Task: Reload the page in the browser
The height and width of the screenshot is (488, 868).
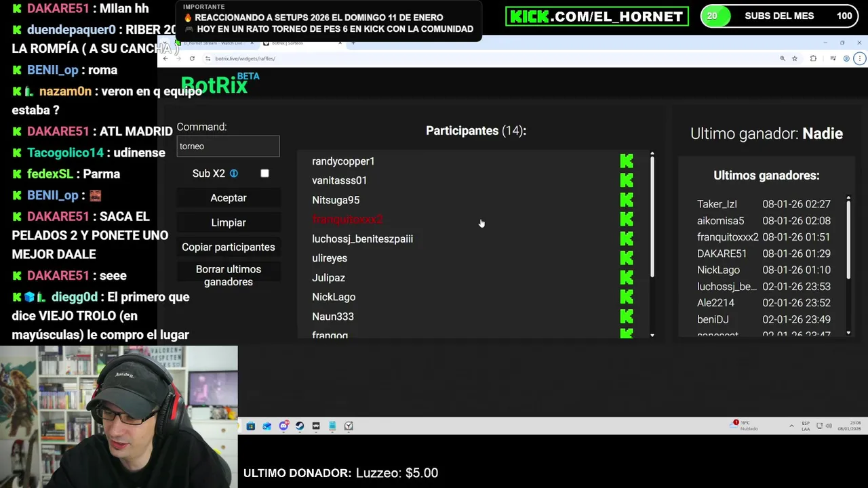Action: (x=192, y=58)
